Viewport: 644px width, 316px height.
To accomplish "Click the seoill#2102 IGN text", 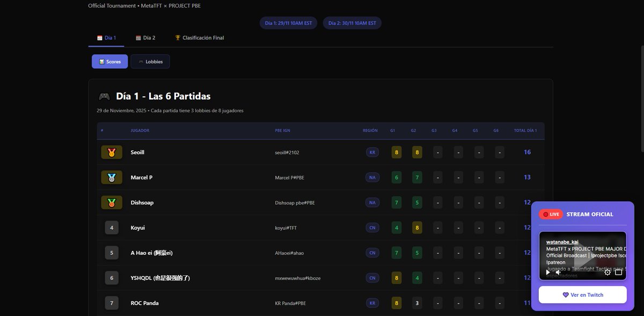I will click(287, 153).
